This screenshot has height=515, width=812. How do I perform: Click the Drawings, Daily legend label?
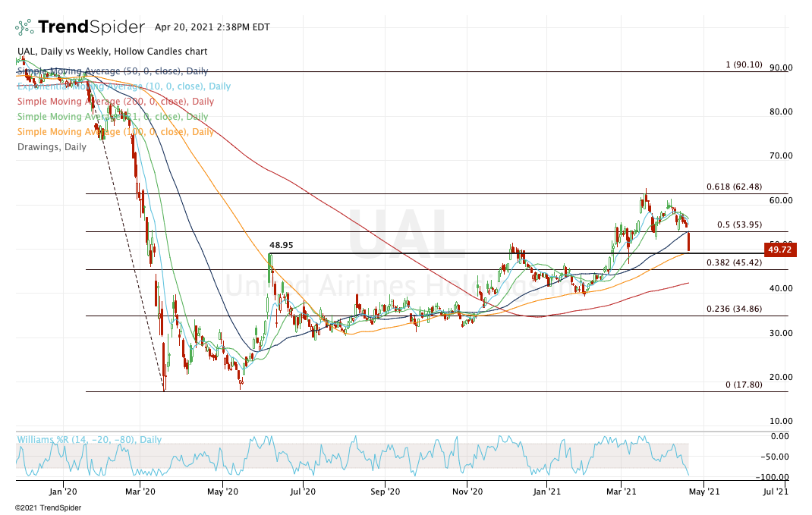(52, 147)
